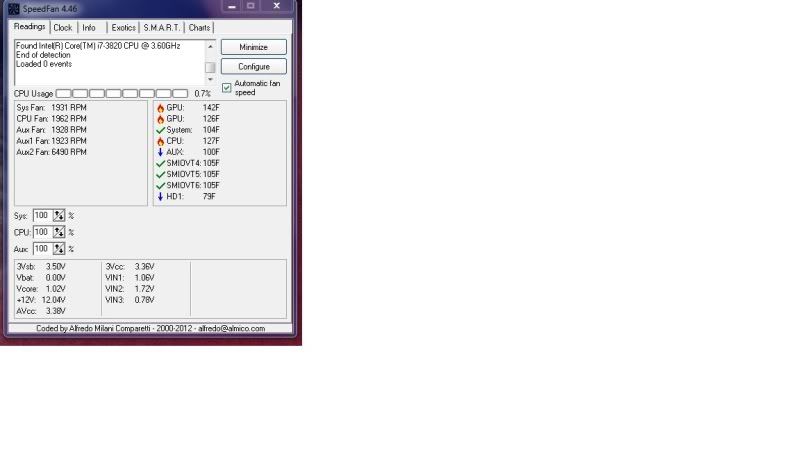Click the check icon beside SMIOVT4
Viewport: 800px width, 450px height.
(161, 163)
